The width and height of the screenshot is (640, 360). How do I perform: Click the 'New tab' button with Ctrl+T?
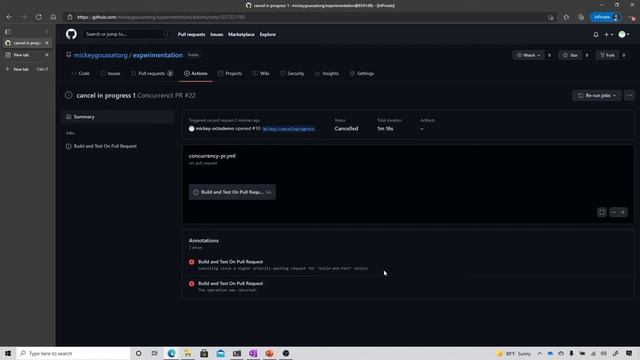pos(27,69)
